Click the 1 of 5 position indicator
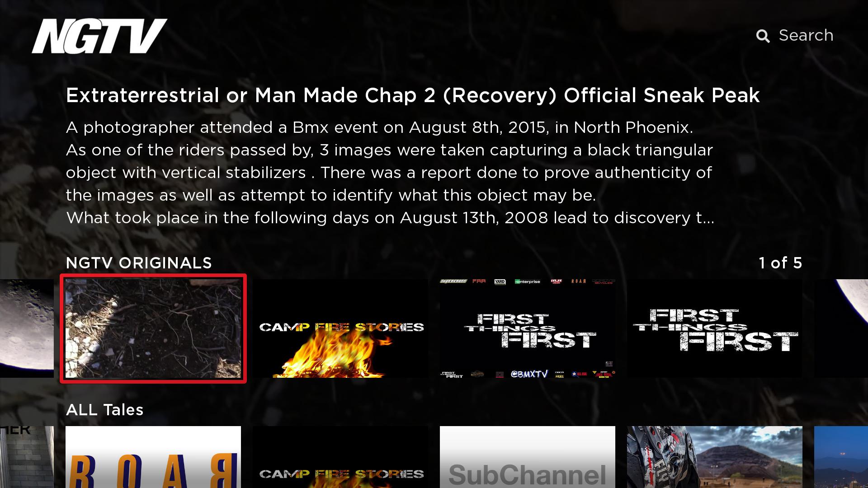The width and height of the screenshot is (868, 488). click(780, 263)
